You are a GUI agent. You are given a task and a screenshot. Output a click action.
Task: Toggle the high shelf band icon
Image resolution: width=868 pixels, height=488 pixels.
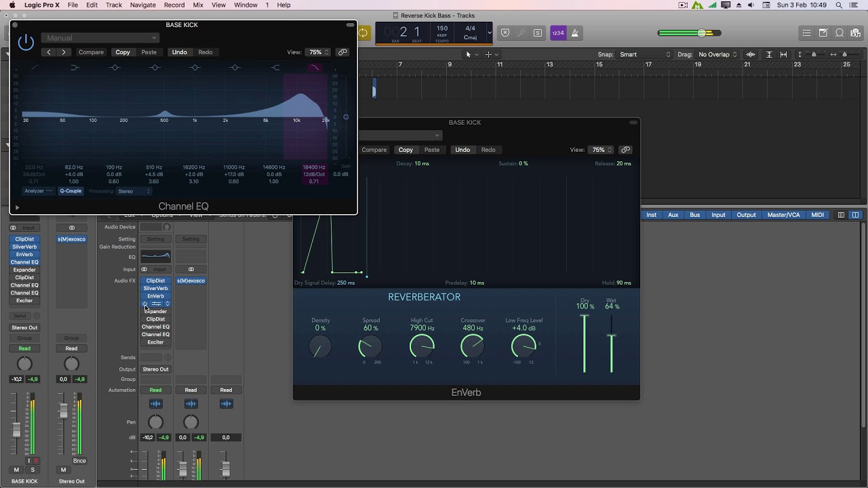pyautogui.click(x=275, y=67)
